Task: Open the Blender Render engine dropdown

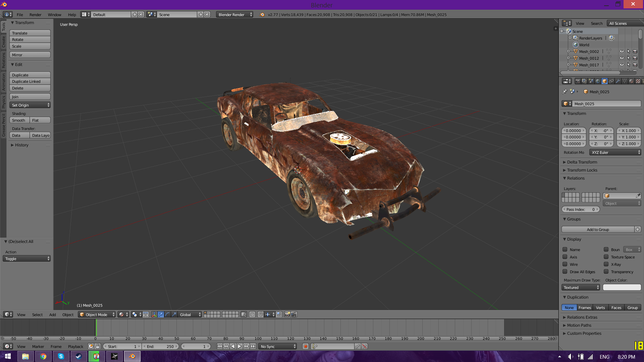Action: 234,15
